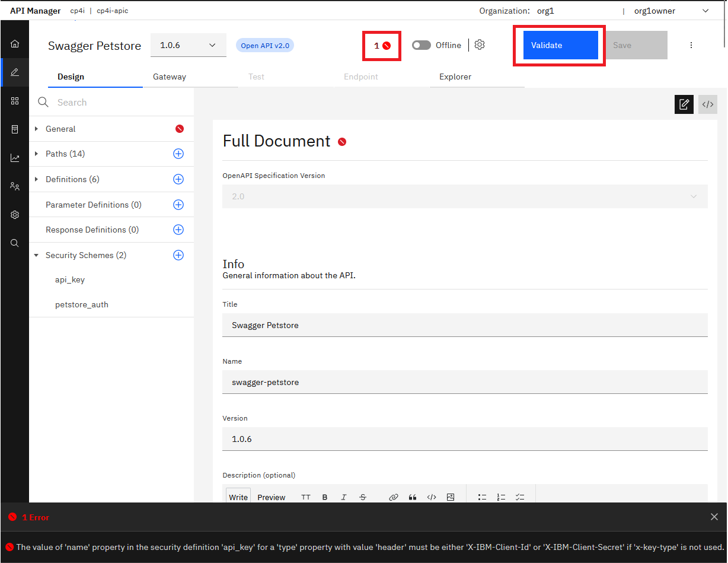The height and width of the screenshot is (563, 728).
Task: Open Response Definitions (0) row
Action: (x=92, y=230)
